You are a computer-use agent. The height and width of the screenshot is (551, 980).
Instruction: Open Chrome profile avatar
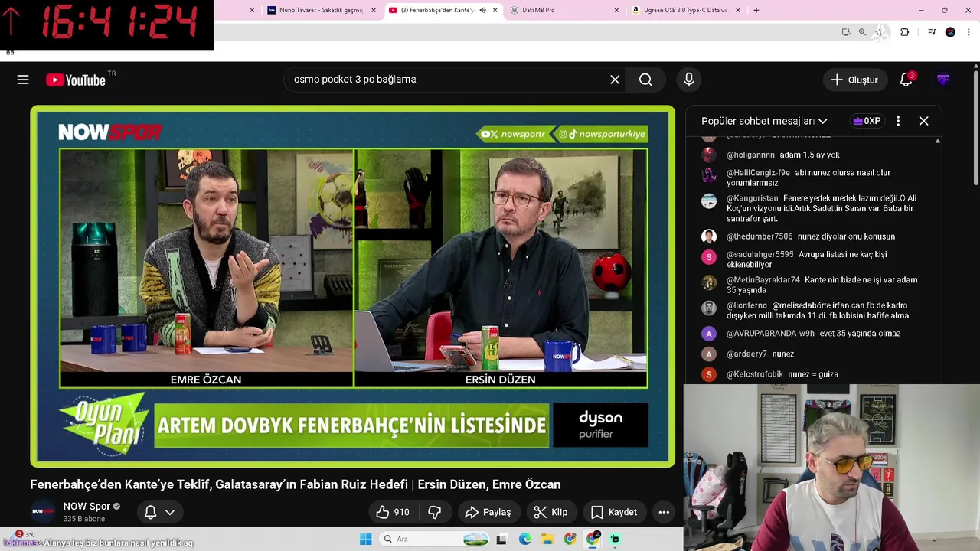(x=950, y=32)
